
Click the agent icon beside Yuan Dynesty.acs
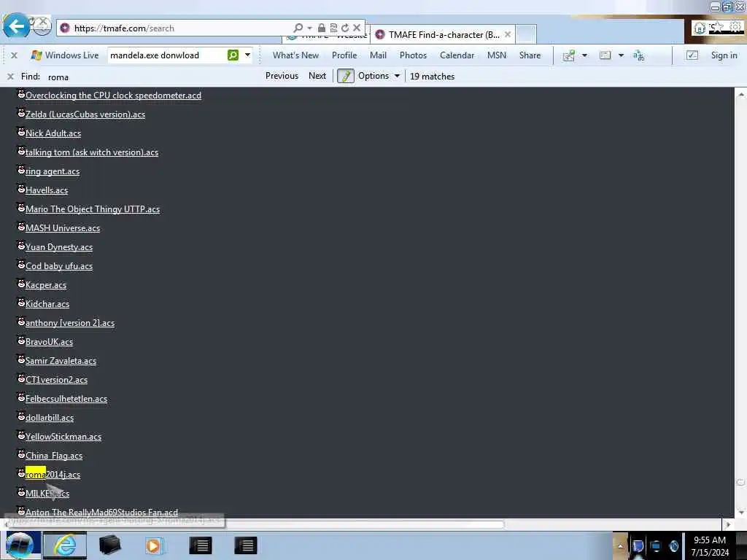click(x=21, y=246)
